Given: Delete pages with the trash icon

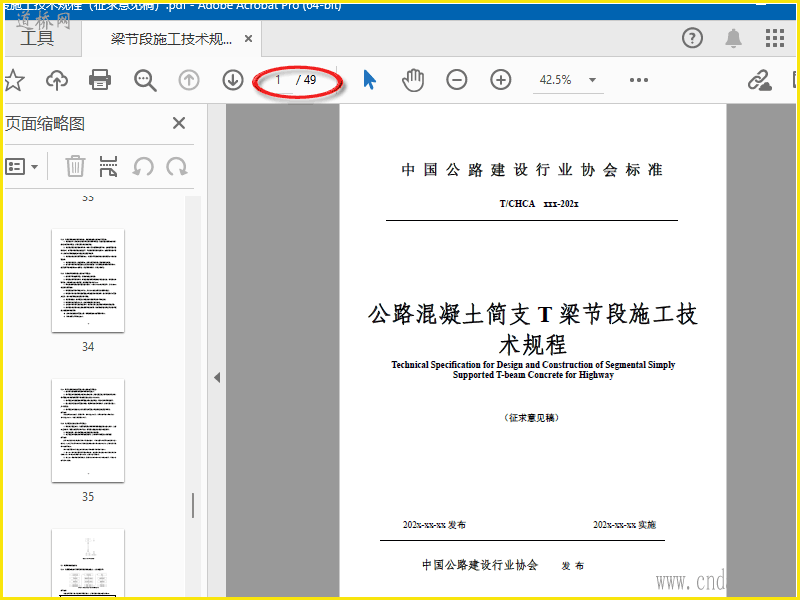Looking at the screenshot, I should click(75, 166).
